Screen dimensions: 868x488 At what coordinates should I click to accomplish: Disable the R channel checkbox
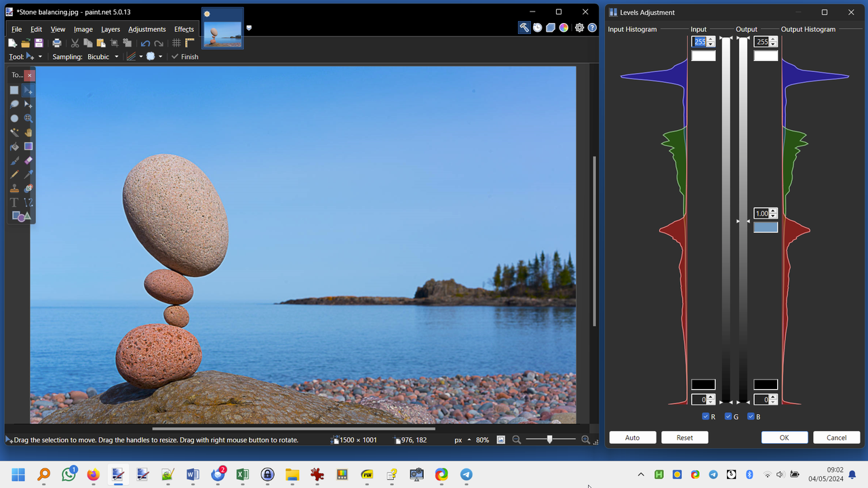(705, 416)
